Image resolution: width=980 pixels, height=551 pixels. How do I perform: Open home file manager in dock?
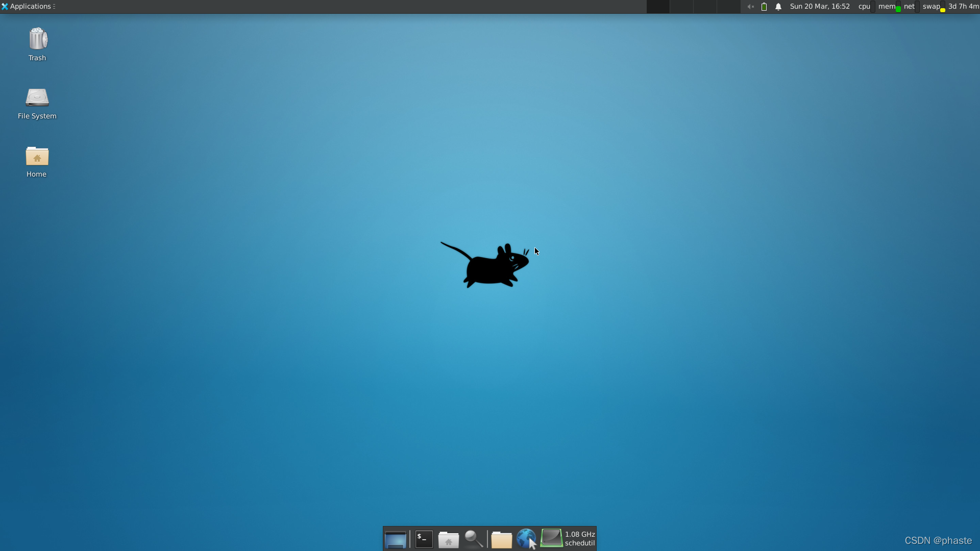point(449,539)
